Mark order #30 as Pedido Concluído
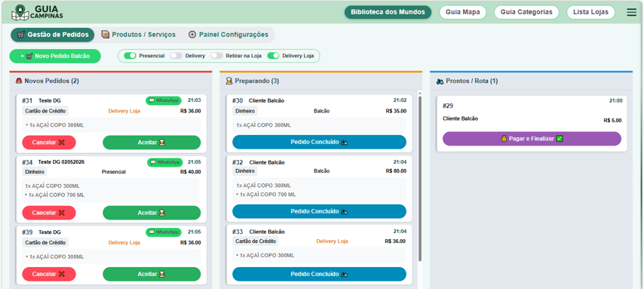This screenshot has width=644, height=289. [x=319, y=143]
